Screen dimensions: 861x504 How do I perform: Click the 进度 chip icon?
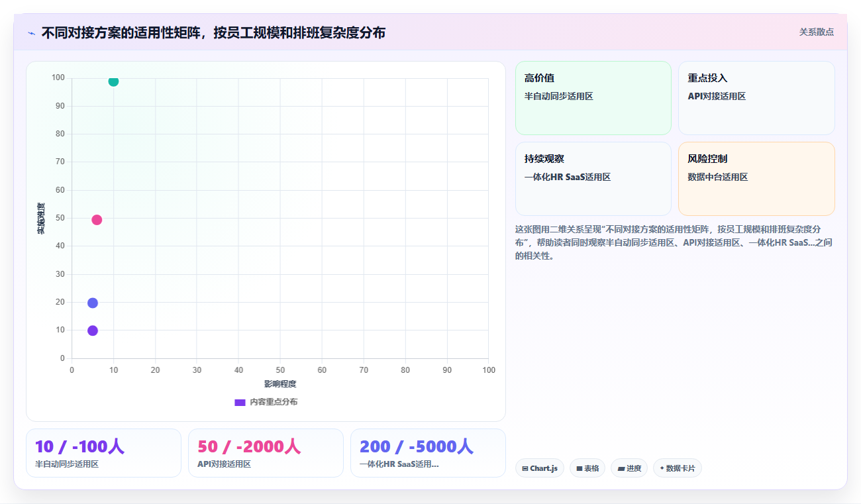621,468
